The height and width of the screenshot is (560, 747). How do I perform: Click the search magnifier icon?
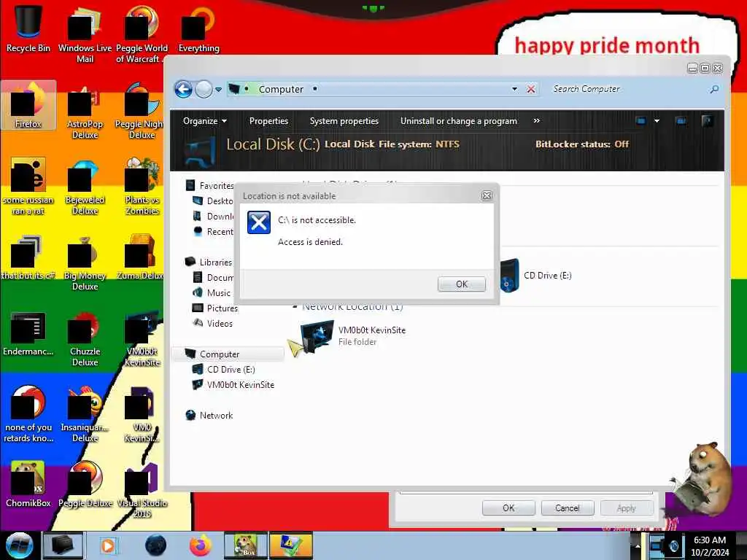714,89
